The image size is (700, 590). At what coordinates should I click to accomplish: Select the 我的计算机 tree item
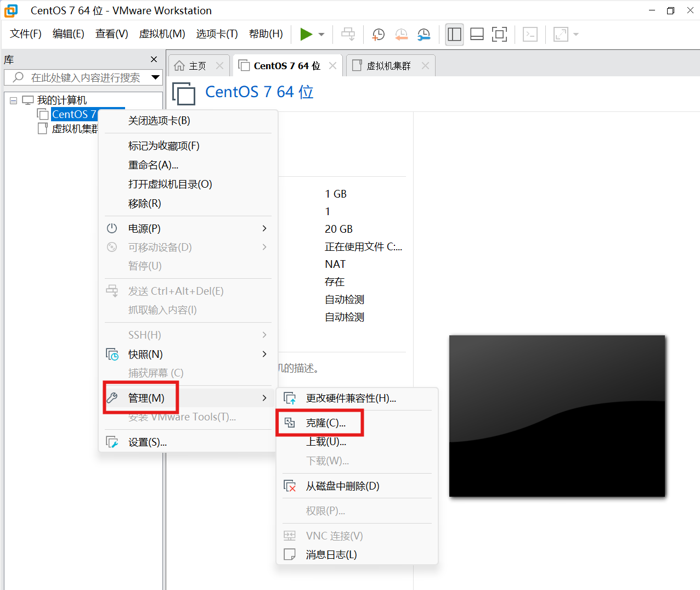(62, 100)
